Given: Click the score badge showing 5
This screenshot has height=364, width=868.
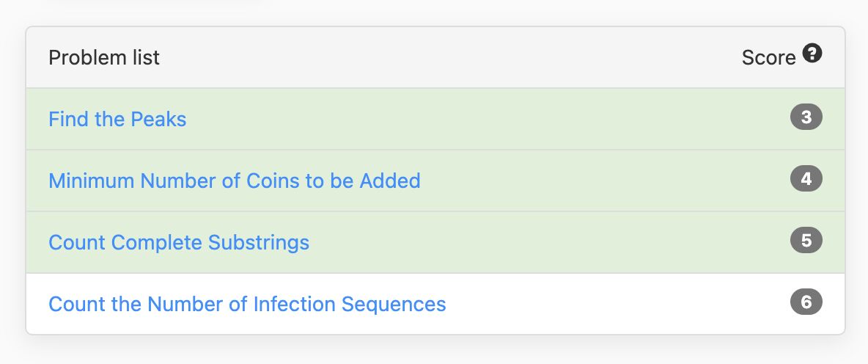Looking at the screenshot, I should coord(806,241).
